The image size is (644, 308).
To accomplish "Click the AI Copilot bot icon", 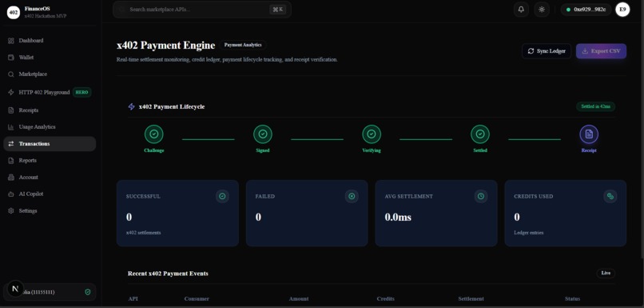I will click(x=11, y=194).
